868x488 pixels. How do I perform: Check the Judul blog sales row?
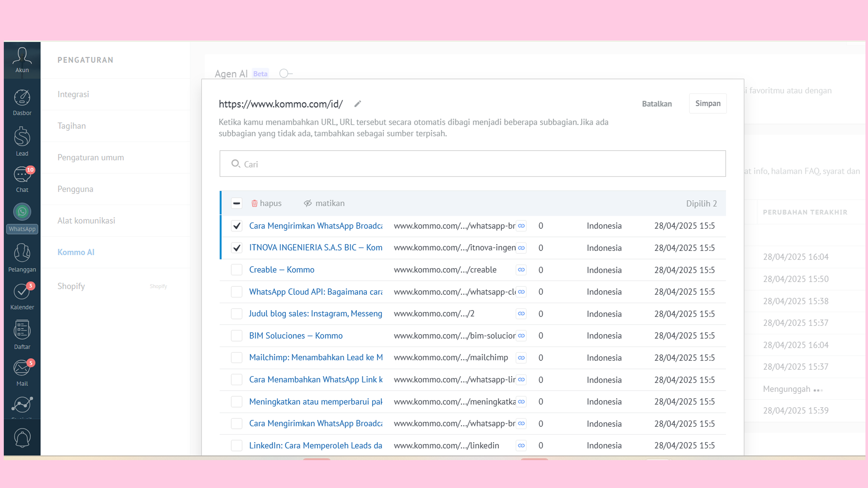click(x=237, y=313)
